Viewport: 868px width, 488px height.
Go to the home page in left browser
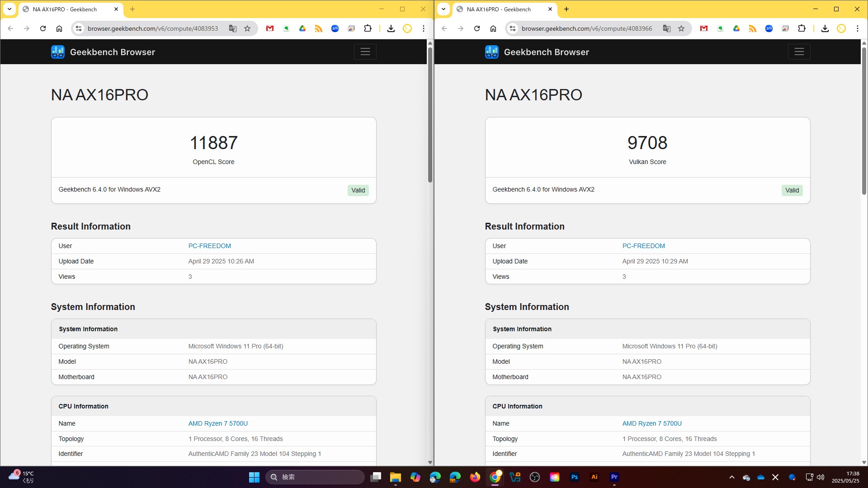59,28
